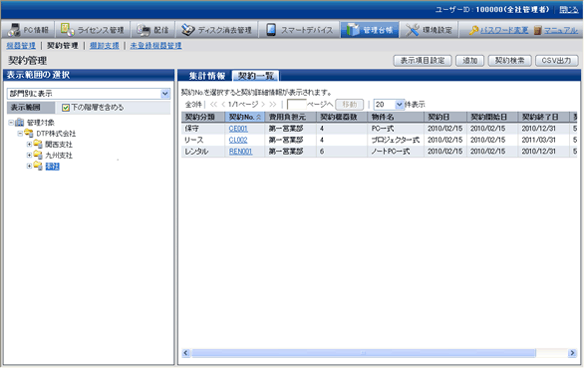Click the 契約分類 column header
This screenshot has height=368, width=584.
[x=203, y=117]
